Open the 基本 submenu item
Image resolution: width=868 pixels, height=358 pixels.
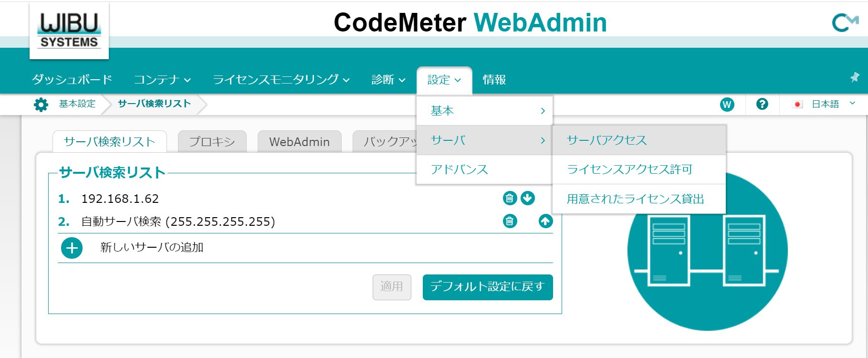484,111
